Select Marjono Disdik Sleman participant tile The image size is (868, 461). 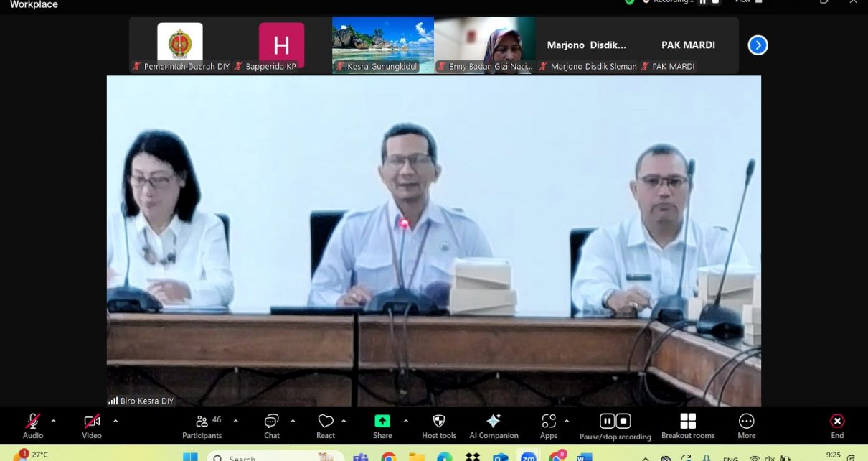pos(587,45)
